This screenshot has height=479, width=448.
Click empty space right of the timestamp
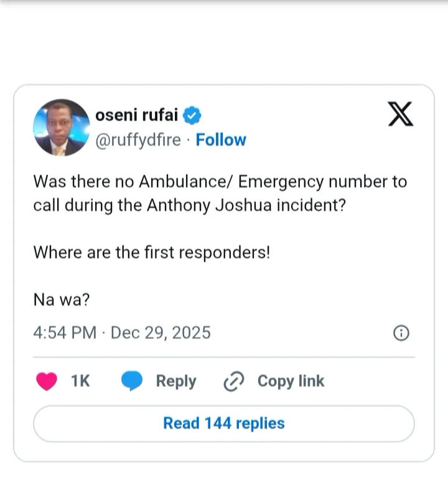pyautogui.click(x=299, y=333)
